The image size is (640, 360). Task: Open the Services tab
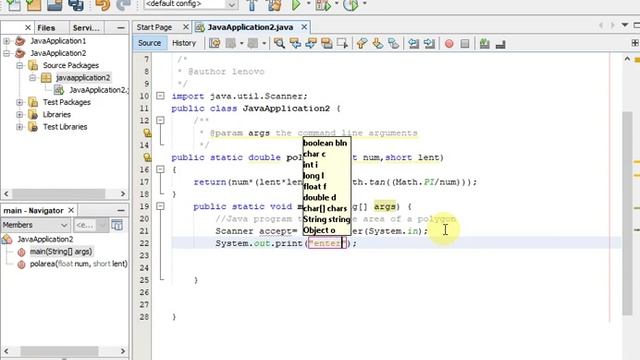click(x=86, y=28)
